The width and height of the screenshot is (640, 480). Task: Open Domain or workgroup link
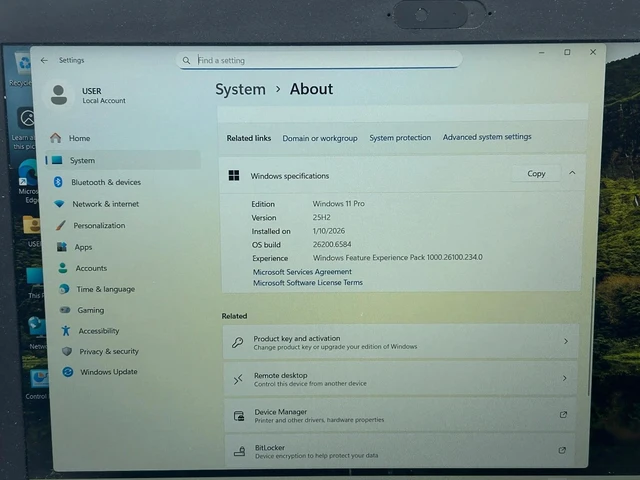tap(320, 138)
